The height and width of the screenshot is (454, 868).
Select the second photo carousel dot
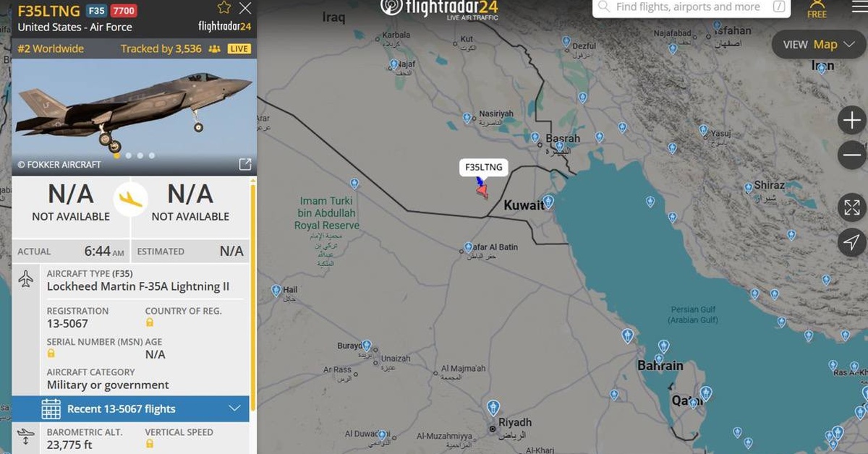coord(129,155)
